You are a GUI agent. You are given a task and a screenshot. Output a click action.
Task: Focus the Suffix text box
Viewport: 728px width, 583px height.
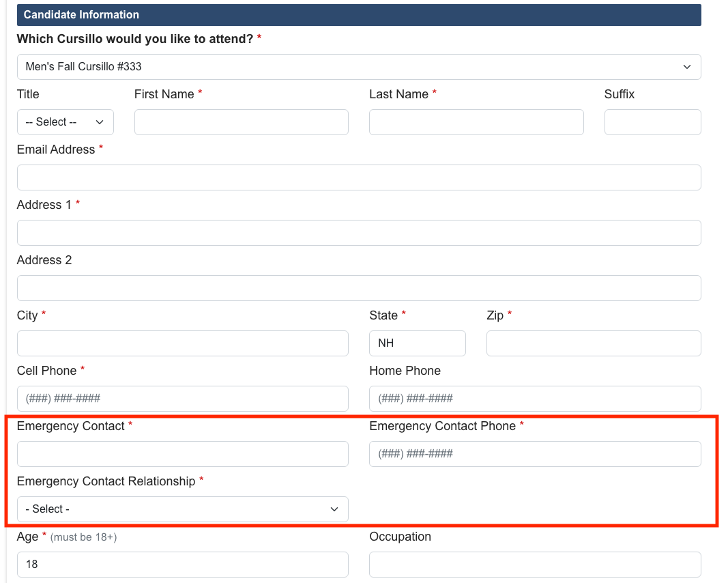(x=653, y=122)
